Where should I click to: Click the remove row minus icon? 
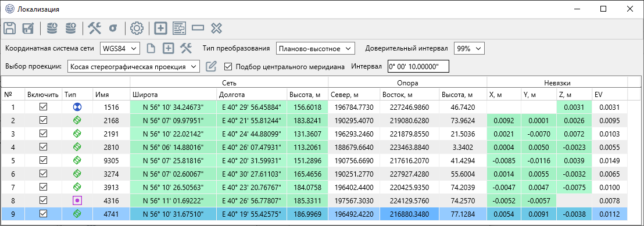(x=198, y=28)
